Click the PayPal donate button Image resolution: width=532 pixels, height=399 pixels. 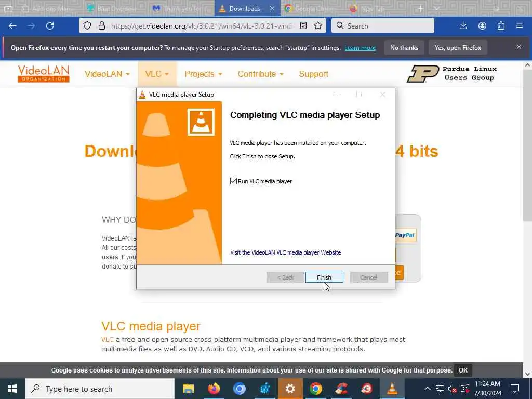point(405,235)
